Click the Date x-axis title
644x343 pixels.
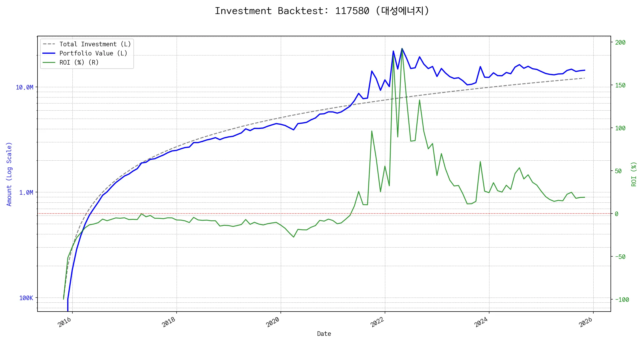pyautogui.click(x=324, y=334)
